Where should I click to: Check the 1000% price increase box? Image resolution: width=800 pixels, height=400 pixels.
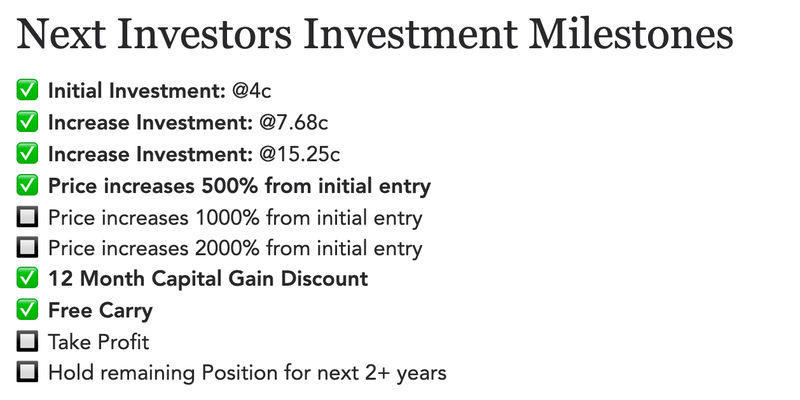pos(27,217)
